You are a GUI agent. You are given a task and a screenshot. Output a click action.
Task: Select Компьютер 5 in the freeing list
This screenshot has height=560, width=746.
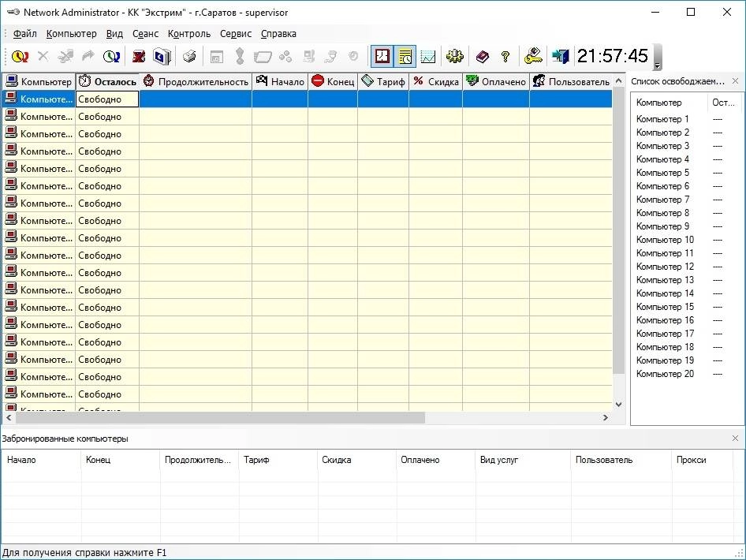tap(662, 172)
